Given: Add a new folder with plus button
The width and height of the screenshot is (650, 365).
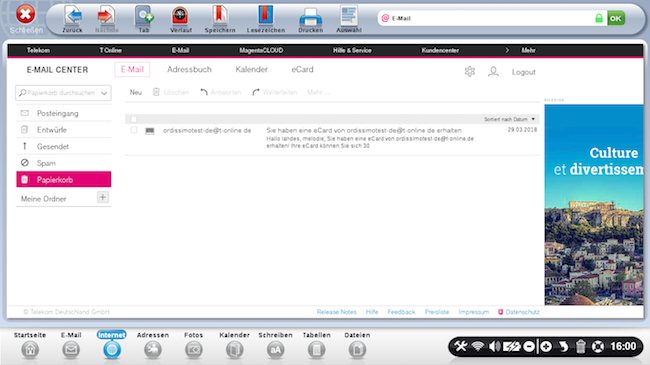Looking at the screenshot, I should tap(103, 197).
